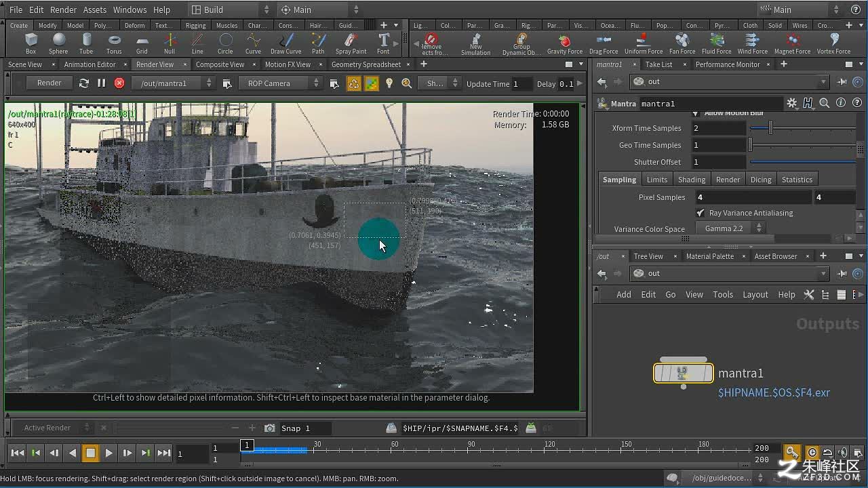Select the Curve shelf tool
This screenshot has height=488, width=868.
click(x=253, y=44)
